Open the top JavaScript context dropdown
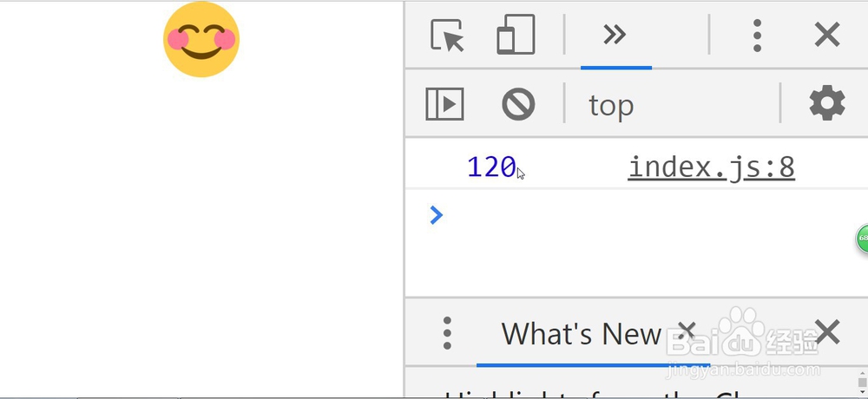 point(611,105)
